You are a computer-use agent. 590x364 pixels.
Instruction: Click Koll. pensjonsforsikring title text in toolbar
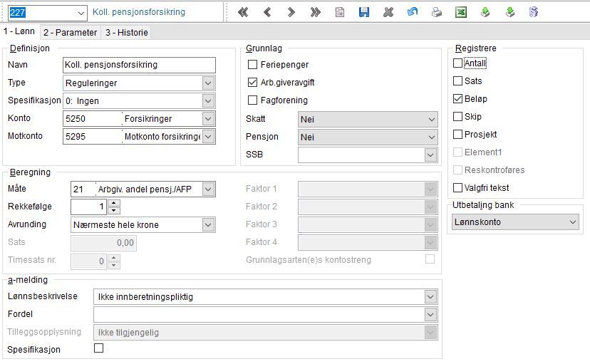point(139,12)
